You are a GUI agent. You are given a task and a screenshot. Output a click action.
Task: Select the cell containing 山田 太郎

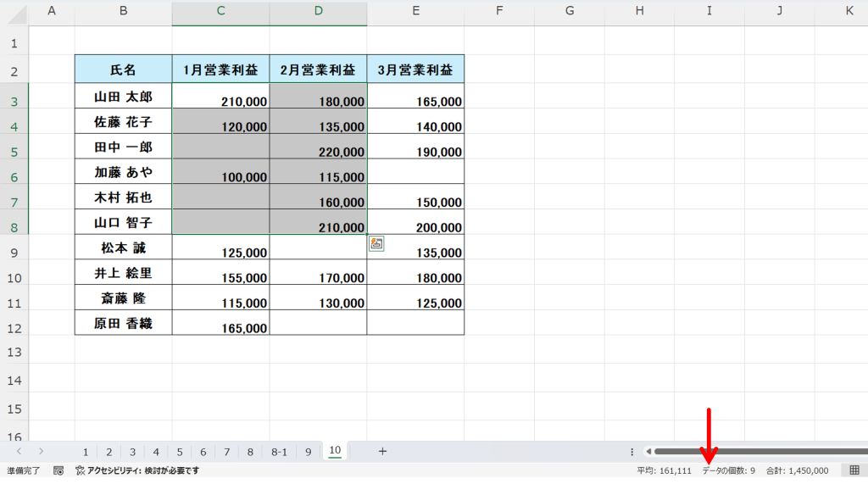[123, 97]
